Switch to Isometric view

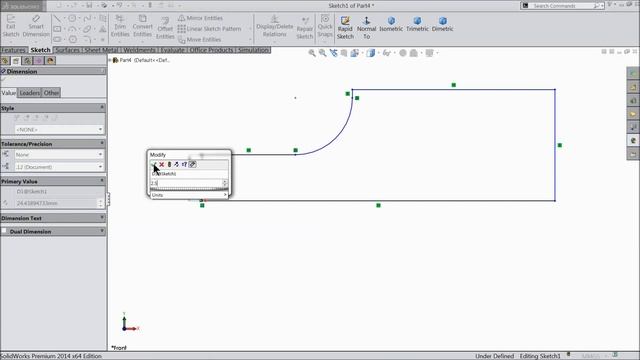pos(391,24)
